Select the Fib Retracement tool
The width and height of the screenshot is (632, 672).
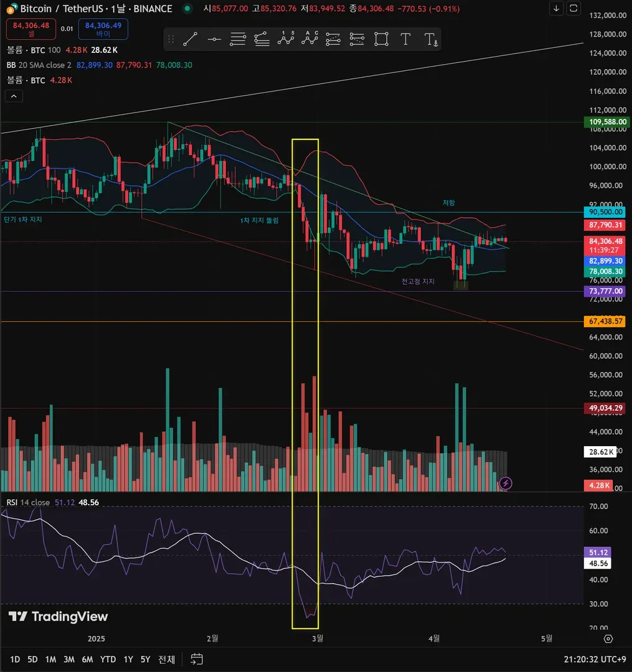coord(237,39)
